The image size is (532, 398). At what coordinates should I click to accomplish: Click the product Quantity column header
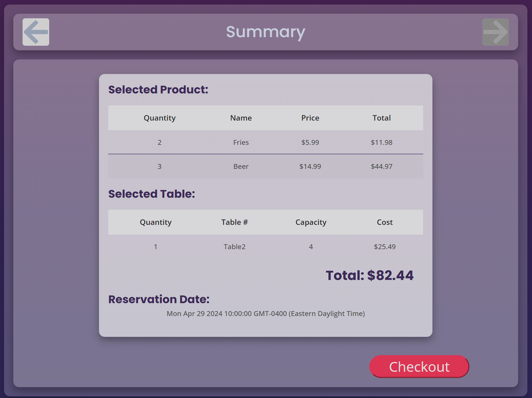pyautogui.click(x=159, y=118)
